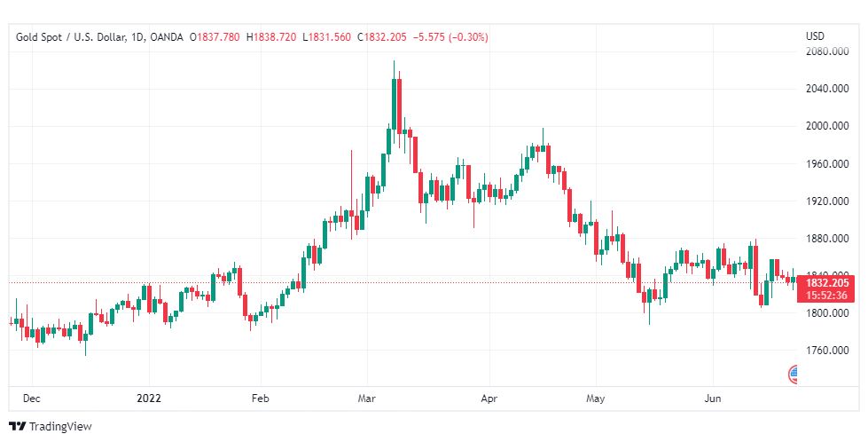Click the TradingView logo icon
The image size is (868, 442).
[x=17, y=427]
